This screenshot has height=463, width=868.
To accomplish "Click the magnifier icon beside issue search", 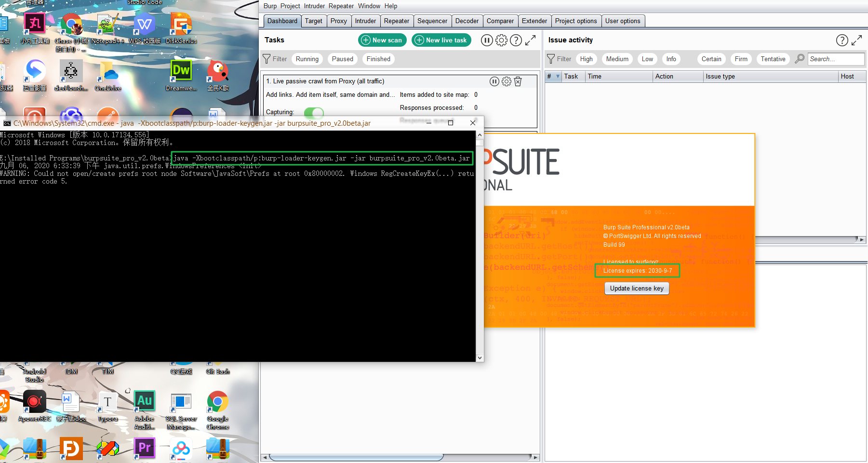I will (x=800, y=59).
